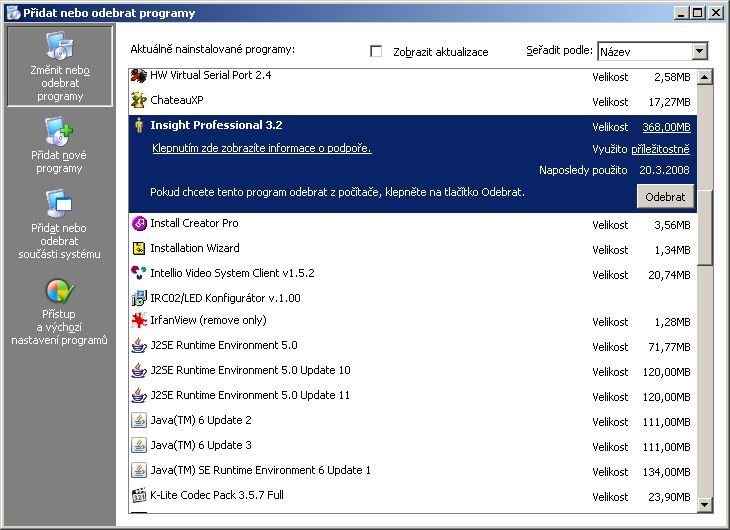
Task: Click the HW Virtual Serial Port icon
Action: (139, 76)
